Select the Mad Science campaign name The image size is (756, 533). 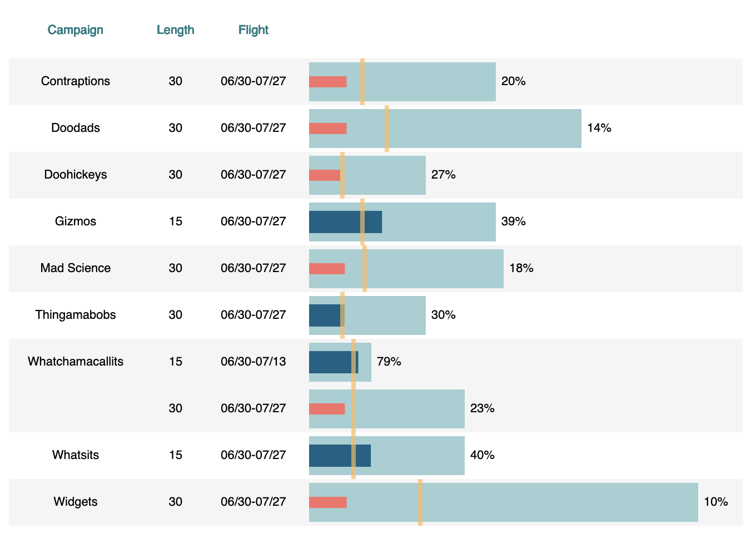[x=76, y=268]
